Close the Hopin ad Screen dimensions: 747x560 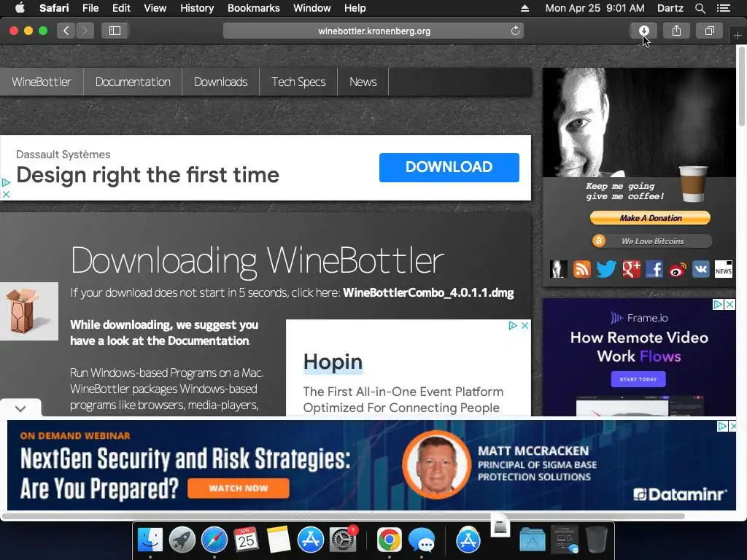pyautogui.click(x=525, y=326)
